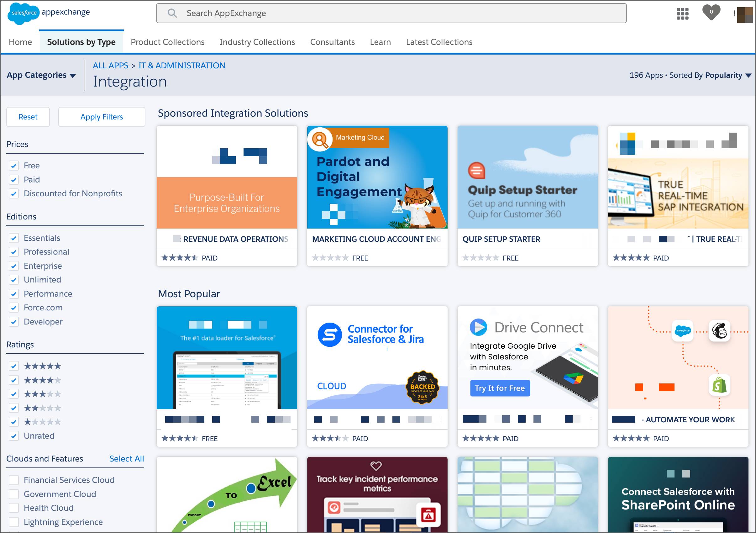Viewport: 756px width, 533px height.
Task: Click the Apply Filters button
Action: [102, 117]
